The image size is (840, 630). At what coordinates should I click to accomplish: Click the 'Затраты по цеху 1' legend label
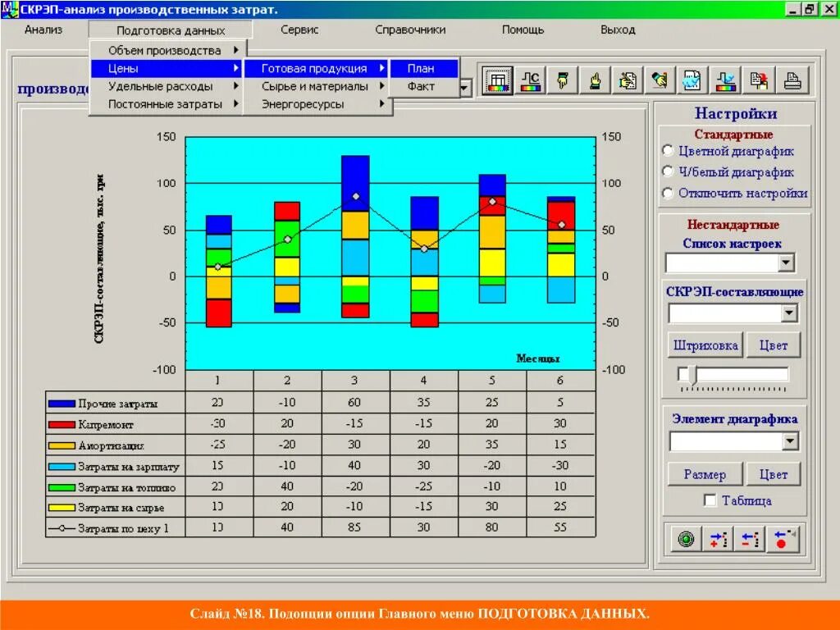(x=123, y=529)
